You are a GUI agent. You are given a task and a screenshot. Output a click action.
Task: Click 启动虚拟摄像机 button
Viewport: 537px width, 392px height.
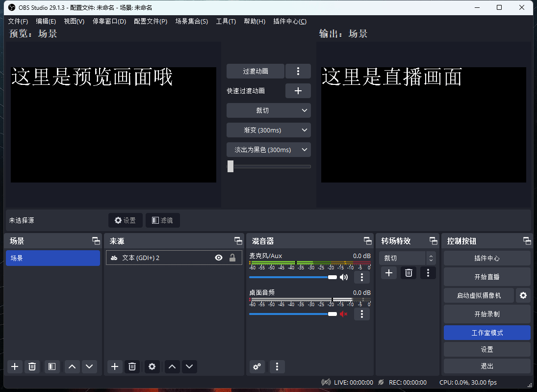click(479, 295)
